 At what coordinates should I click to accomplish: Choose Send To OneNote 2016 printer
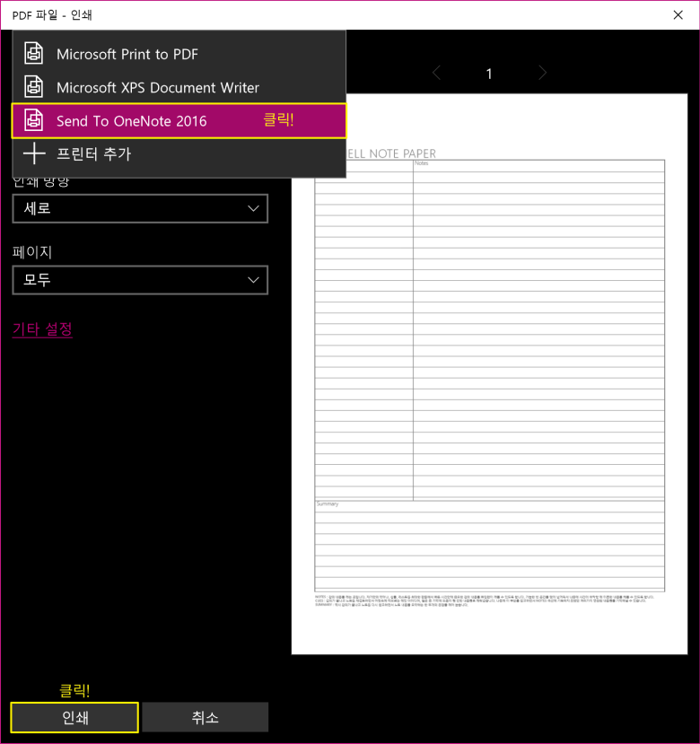[x=179, y=121]
